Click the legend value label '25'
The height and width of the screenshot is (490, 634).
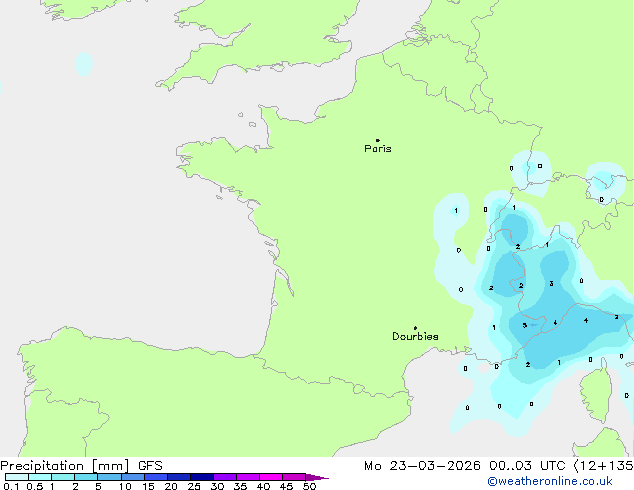[194, 486]
